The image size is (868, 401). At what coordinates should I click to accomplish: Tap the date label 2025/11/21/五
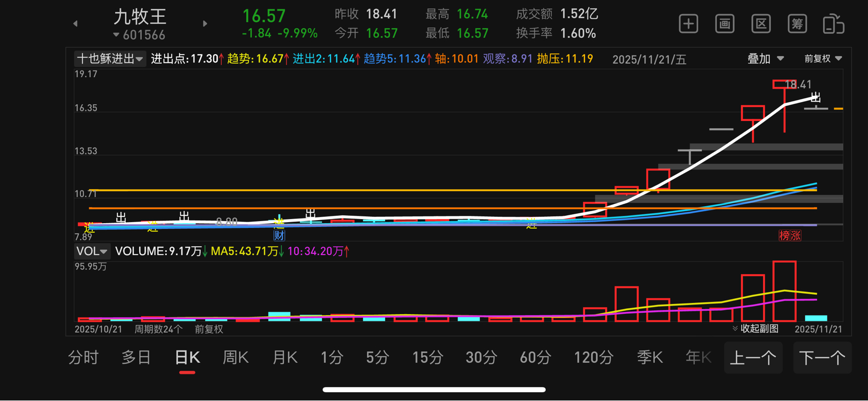click(x=649, y=59)
